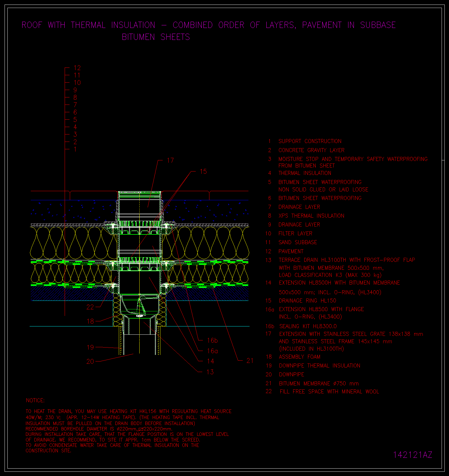Click 'LOAD CLASSIFICATION K3 (MAX 300 kg)' text
The image size is (449, 476).
tap(330, 275)
